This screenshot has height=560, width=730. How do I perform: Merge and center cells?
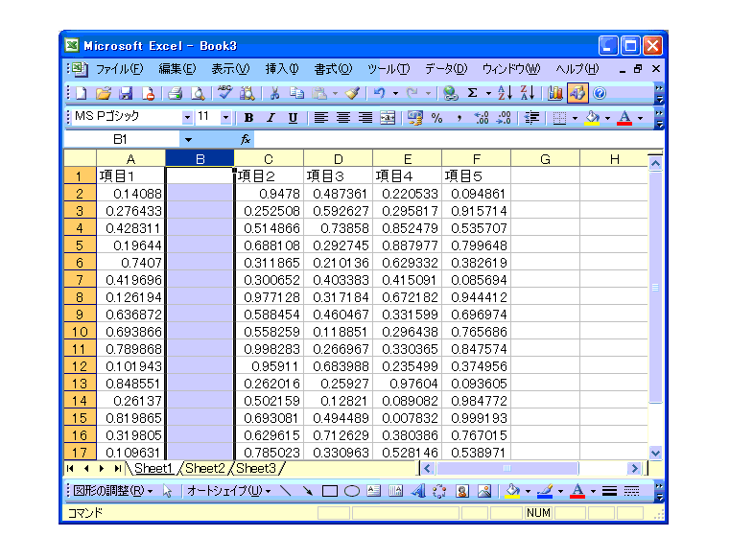point(388,118)
